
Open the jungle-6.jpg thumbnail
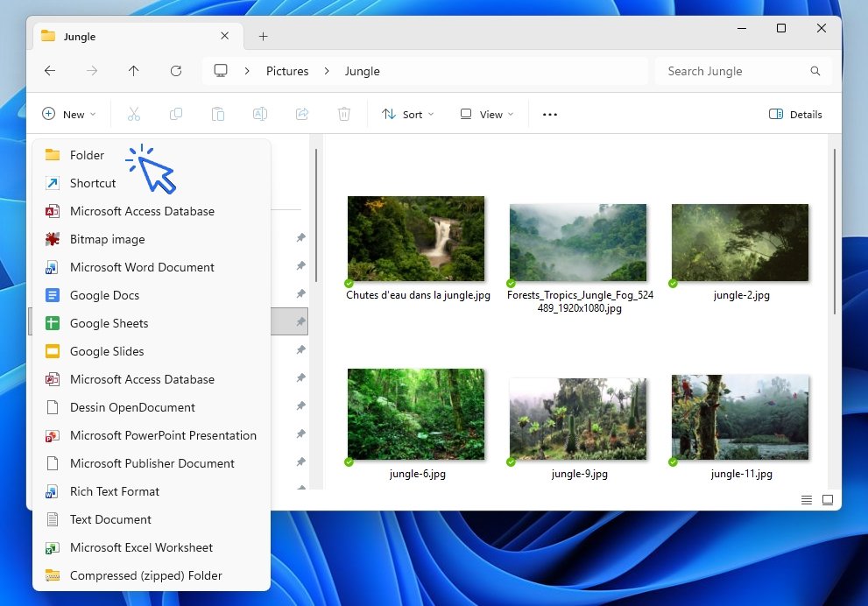[x=416, y=413]
